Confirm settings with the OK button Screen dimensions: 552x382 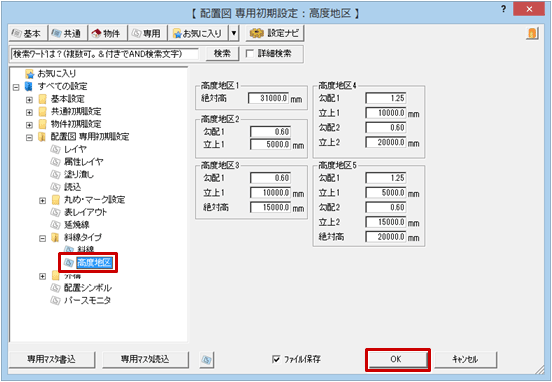click(x=397, y=359)
